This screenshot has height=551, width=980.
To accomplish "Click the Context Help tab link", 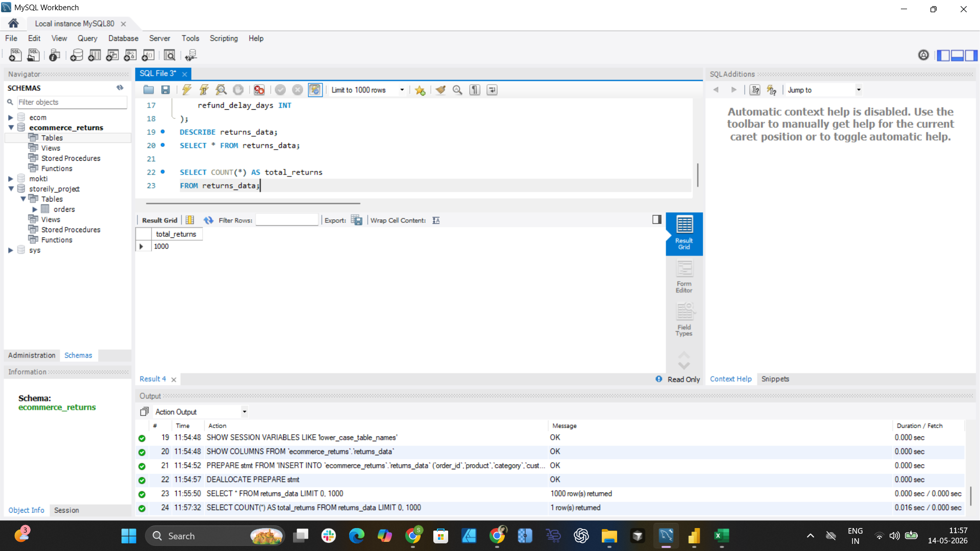I will point(730,379).
